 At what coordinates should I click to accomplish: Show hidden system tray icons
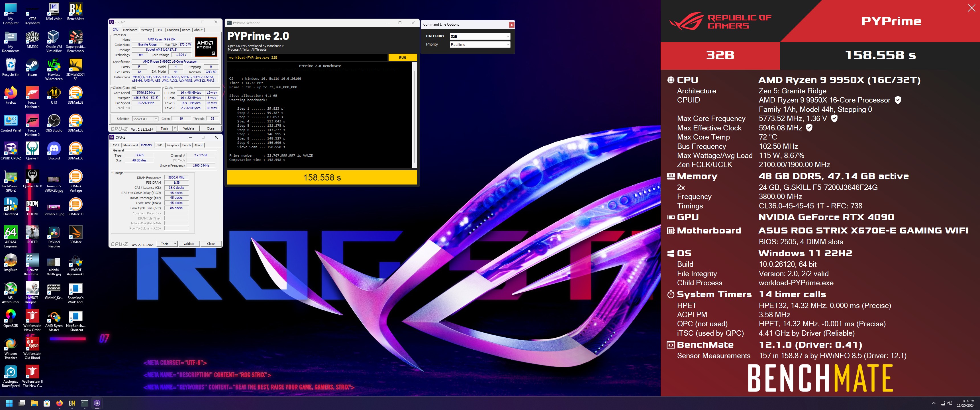pos(934,403)
